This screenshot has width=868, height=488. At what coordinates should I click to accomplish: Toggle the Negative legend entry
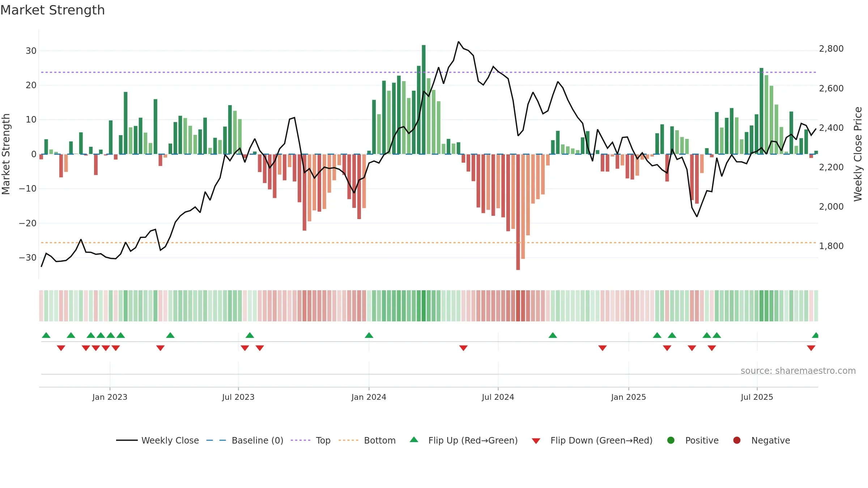click(x=761, y=440)
